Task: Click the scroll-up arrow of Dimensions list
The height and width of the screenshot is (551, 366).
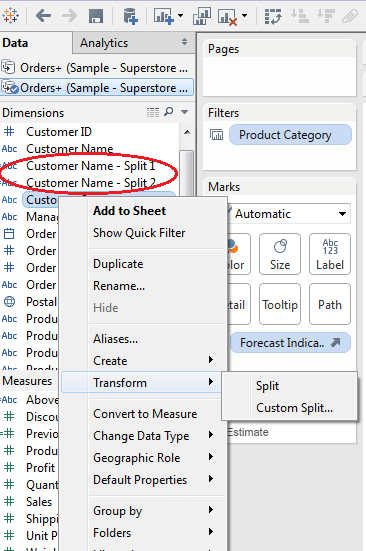Action: tap(187, 132)
